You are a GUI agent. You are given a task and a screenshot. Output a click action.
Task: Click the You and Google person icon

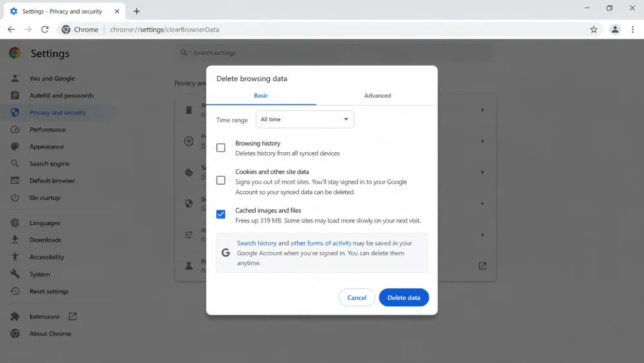tap(15, 78)
